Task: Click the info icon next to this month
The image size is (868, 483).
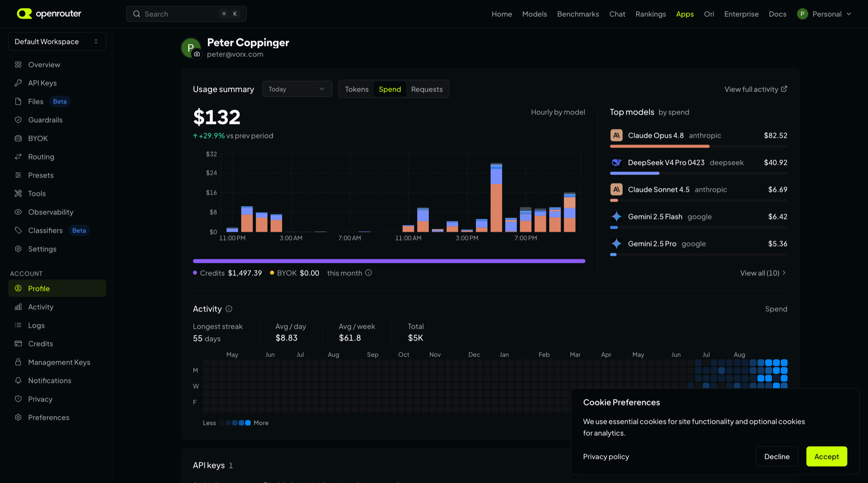Action: tap(368, 273)
